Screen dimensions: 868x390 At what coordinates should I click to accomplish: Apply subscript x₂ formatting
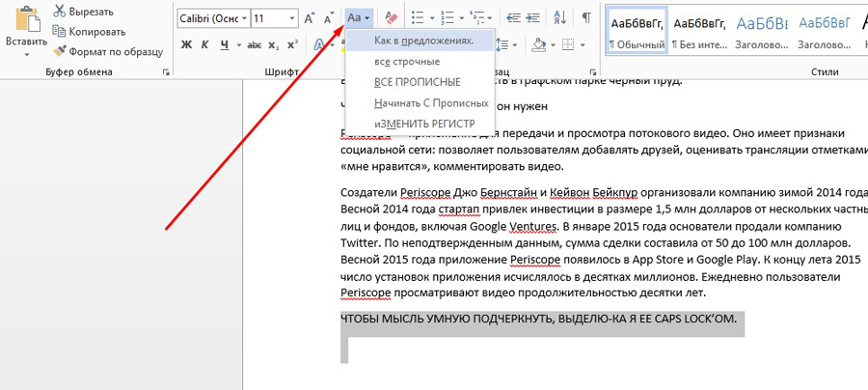274,44
